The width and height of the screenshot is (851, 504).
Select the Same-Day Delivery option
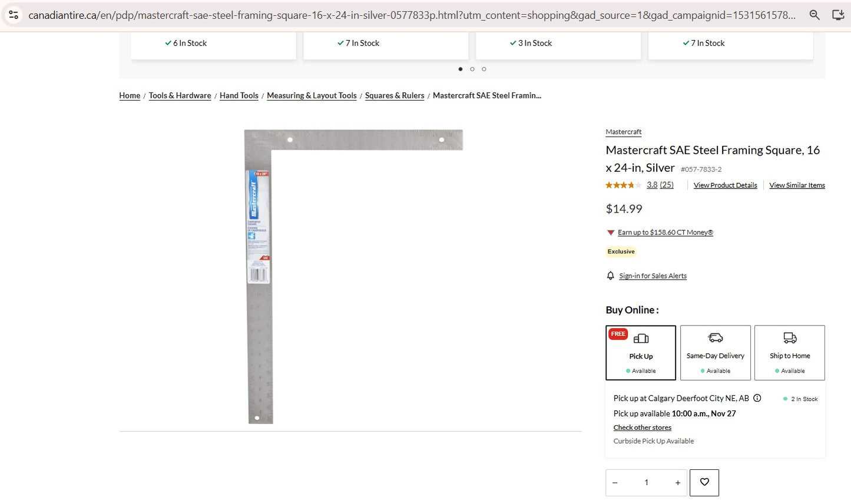pos(716,353)
